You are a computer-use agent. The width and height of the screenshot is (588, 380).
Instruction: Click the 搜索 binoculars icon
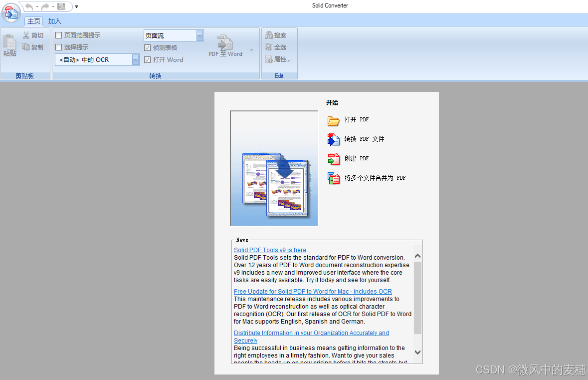click(268, 35)
